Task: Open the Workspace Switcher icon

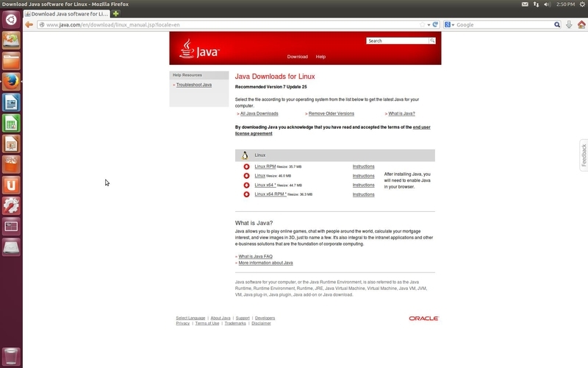Action: click(x=11, y=227)
